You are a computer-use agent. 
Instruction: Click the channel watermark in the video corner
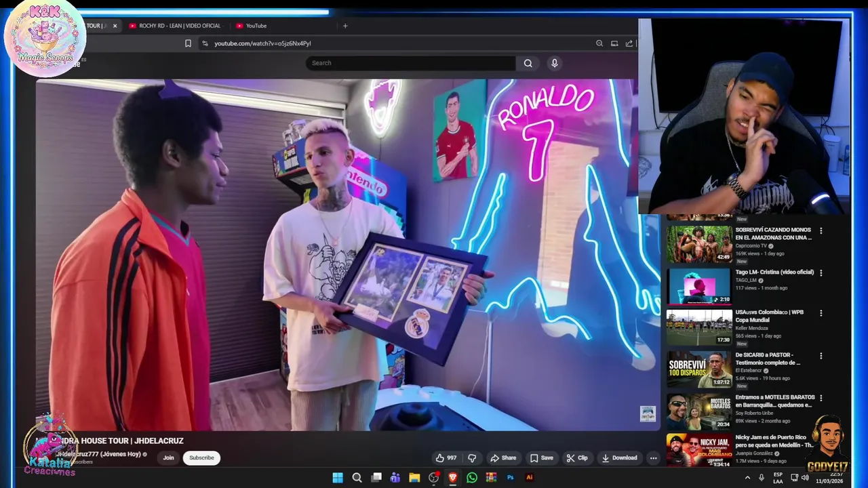648,413
